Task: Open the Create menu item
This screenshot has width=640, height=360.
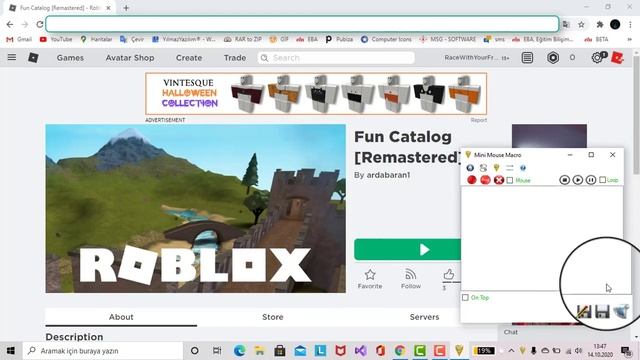Action: tap(189, 58)
